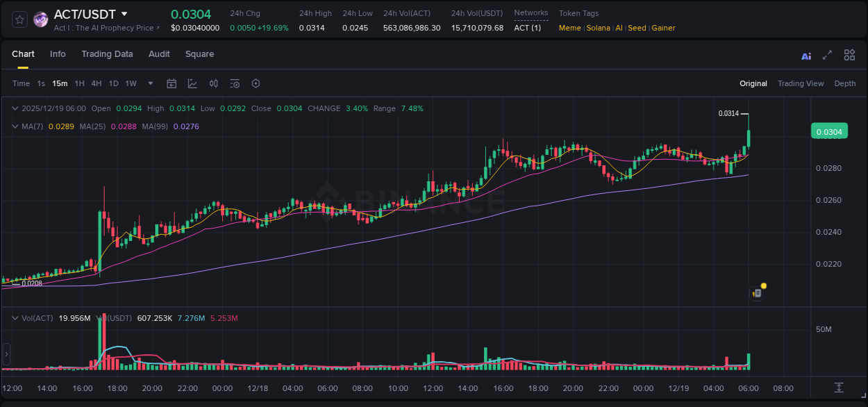Open the Solana token tag link
Screen dimensions: 868x407
[599, 28]
